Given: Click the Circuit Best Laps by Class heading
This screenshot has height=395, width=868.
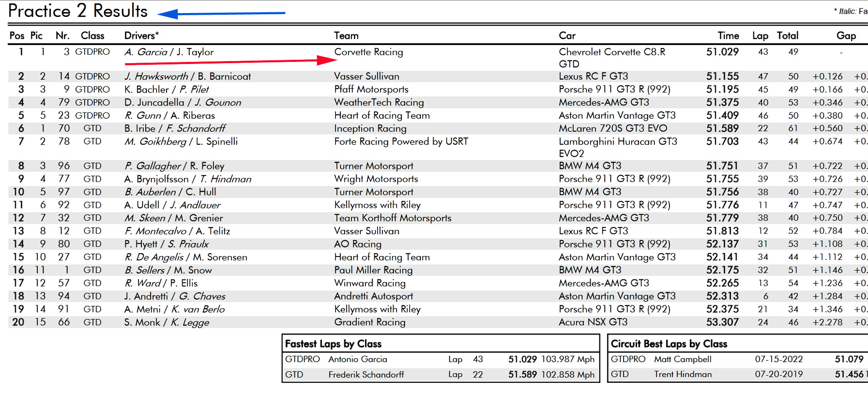Looking at the screenshot, I should (668, 344).
